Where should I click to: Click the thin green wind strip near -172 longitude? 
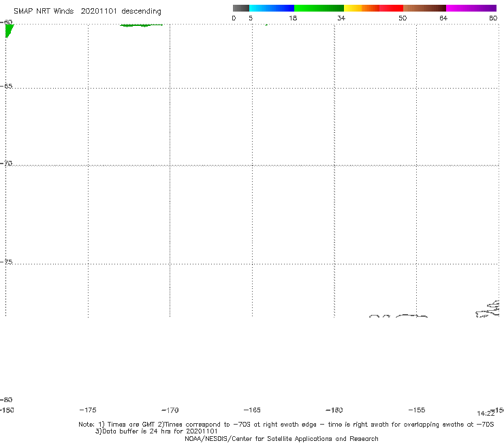(x=141, y=25)
